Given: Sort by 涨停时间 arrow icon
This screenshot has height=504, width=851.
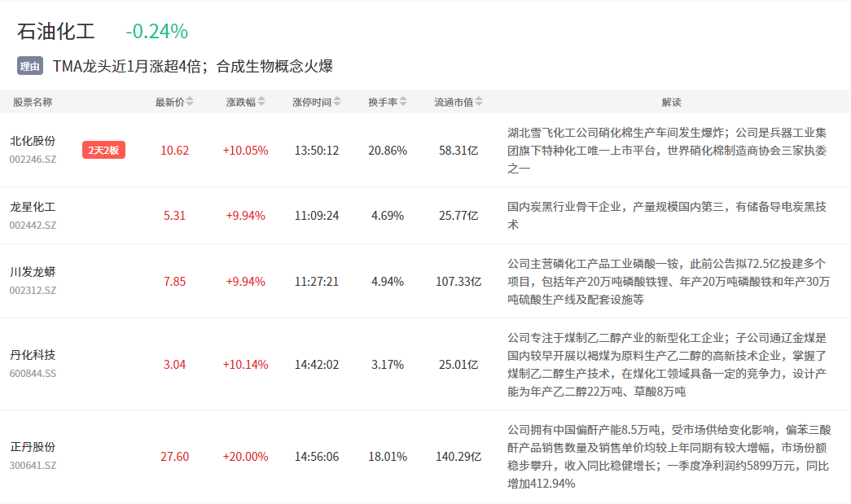Looking at the screenshot, I should point(337,102).
